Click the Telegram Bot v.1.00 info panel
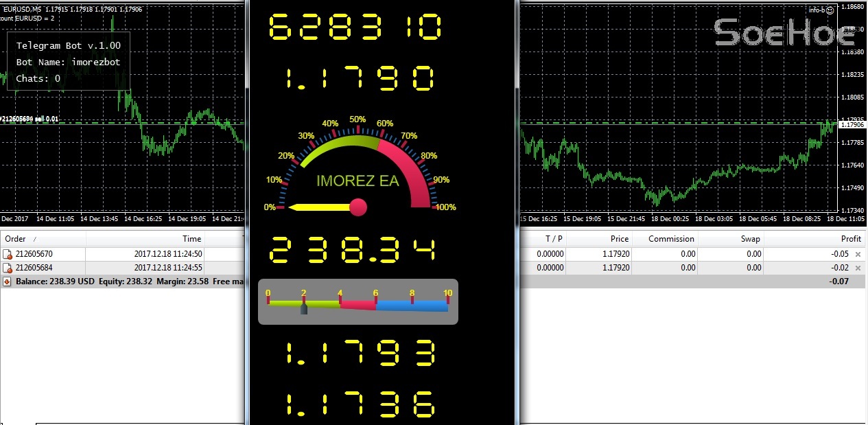This screenshot has width=868, height=425. 69,62
